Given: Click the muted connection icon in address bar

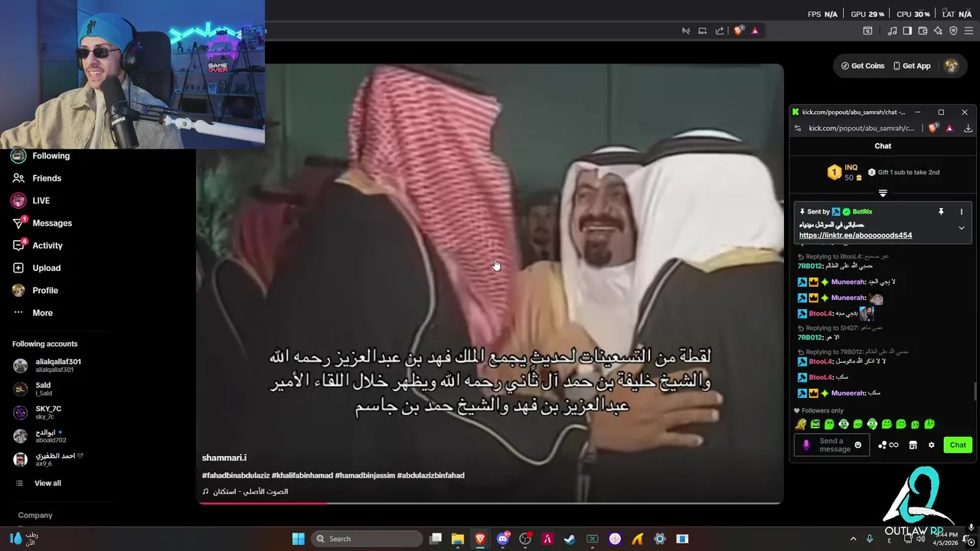Looking at the screenshot, I should coord(686,31).
